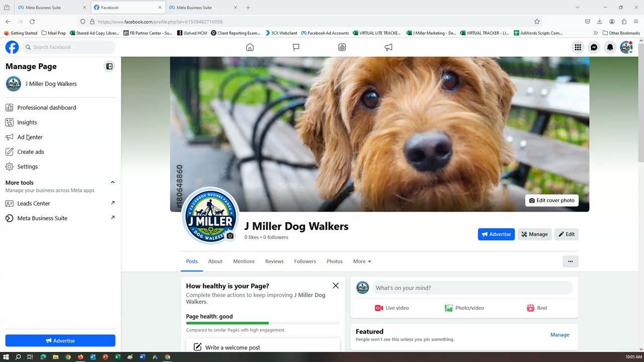The width and height of the screenshot is (644, 362).
Task: Collapse the Manage Page sidebar
Action: tap(109, 66)
